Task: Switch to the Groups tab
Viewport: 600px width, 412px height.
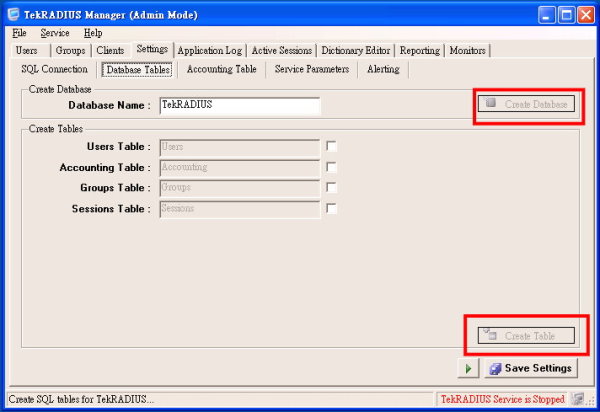Action: tap(70, 50)
